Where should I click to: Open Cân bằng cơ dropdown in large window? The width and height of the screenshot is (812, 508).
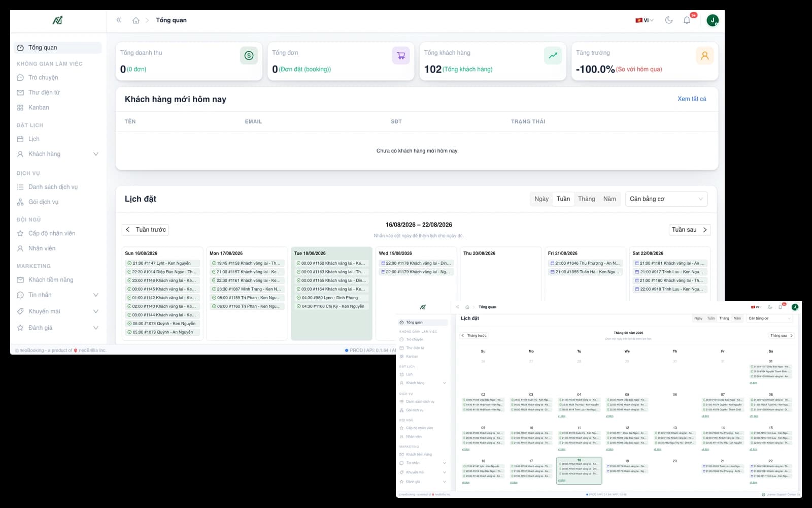(x=666, y=199)
